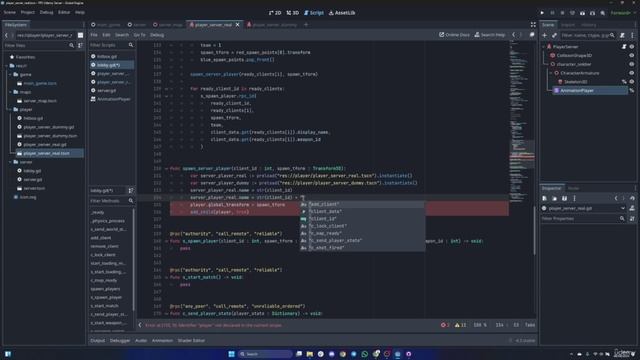Viewport: 640px width, 360px height.
Task: Click the Inspector save resource icon
Action: (564, 198)
